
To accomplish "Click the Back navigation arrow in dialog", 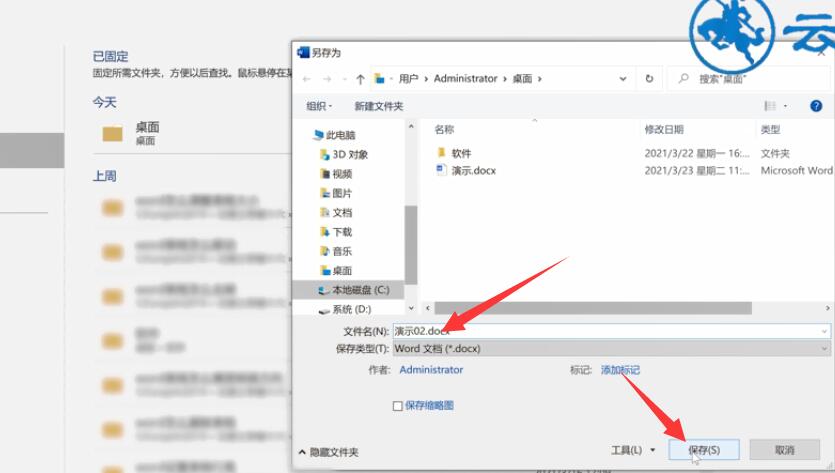I will (x=307, y=79).
